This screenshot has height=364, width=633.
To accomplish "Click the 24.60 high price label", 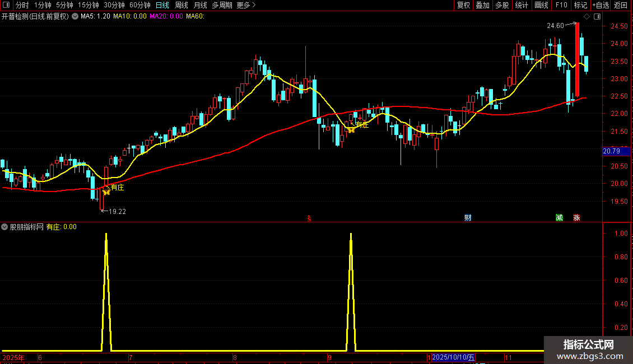I will click(555, 26).
